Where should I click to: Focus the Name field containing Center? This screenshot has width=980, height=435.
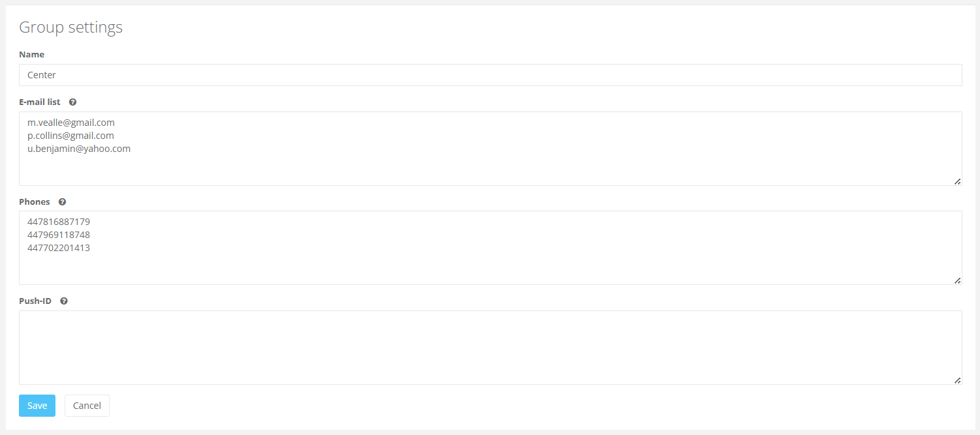click(x=490, y=75)
